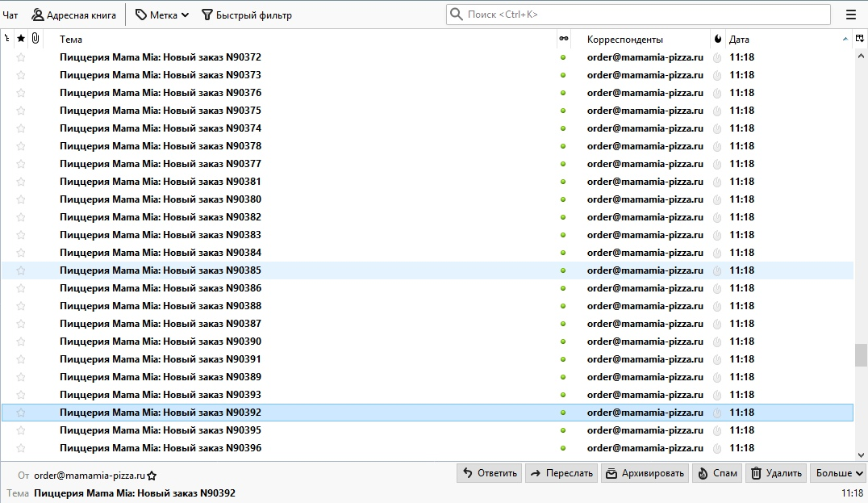Mark order N90388 message as spam
868x503 pixels.
717,306
